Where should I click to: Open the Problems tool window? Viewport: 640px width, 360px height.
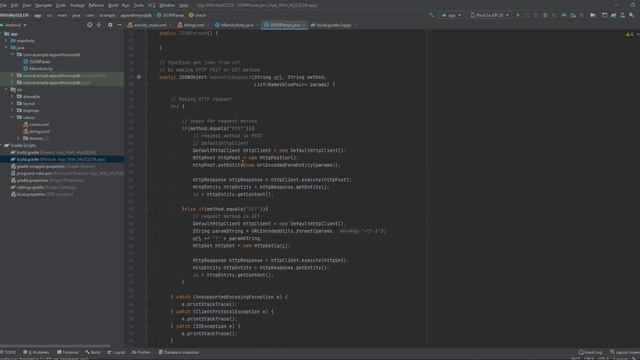[36, 352]
